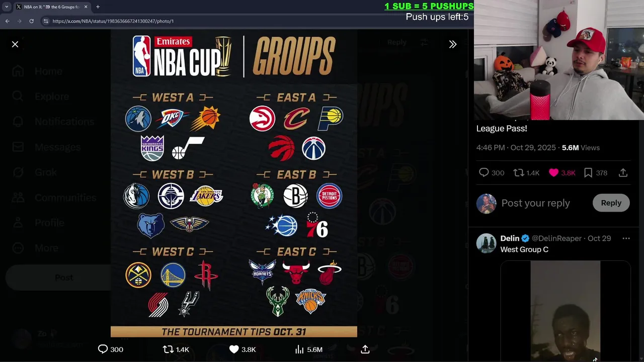
Task: Click the Knicks logo in East C
Action: tap(310, 301)
